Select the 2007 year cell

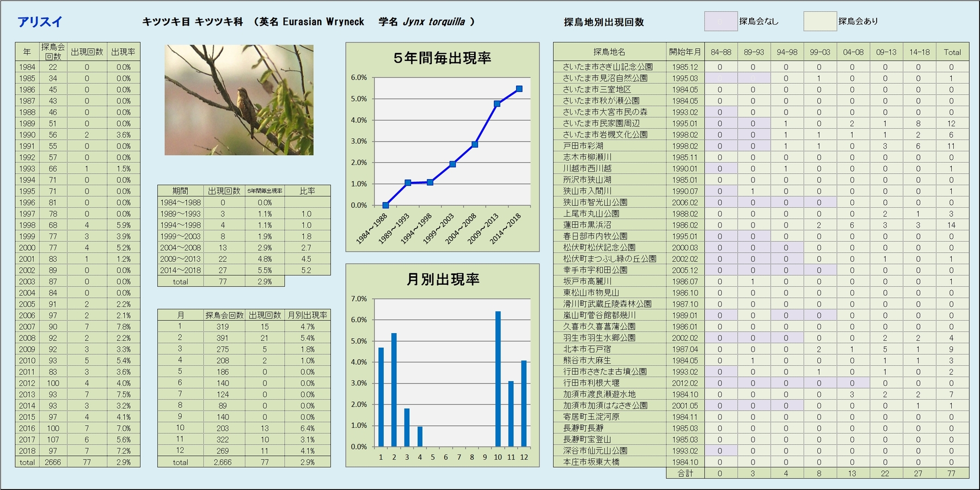(27, 327)
